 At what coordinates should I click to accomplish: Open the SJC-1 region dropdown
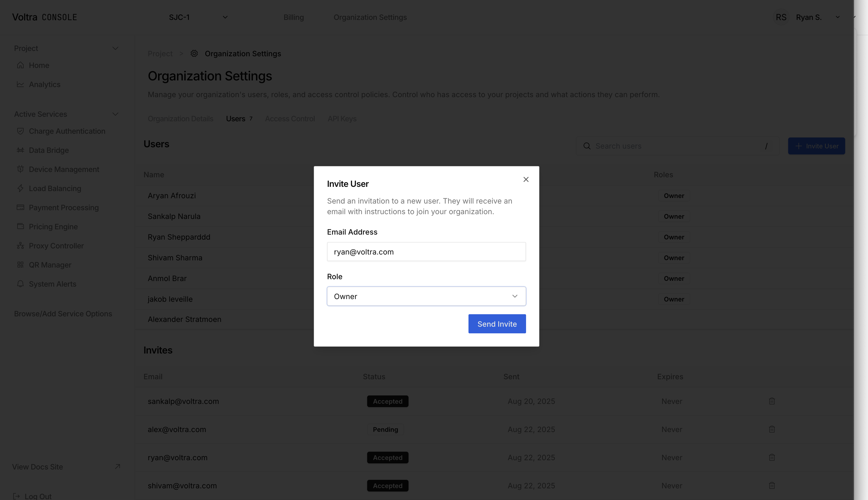click(198, 17)
